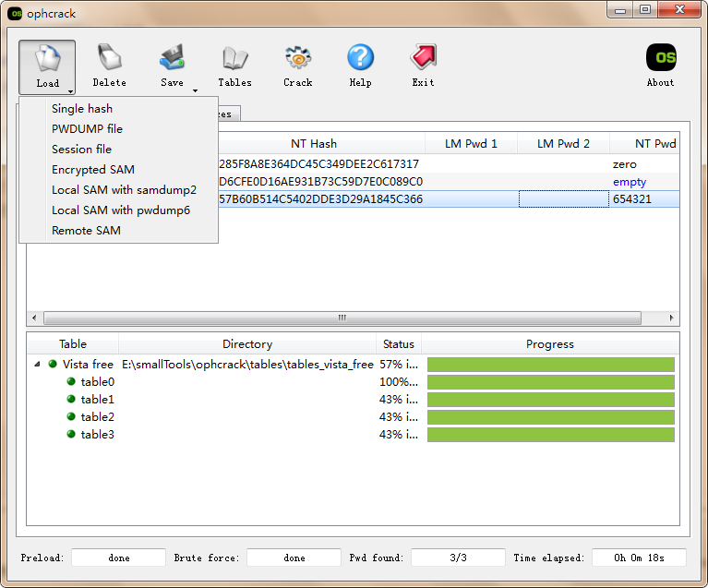
Task: Click the table2 green status dot
Action: tap(71, 416)
